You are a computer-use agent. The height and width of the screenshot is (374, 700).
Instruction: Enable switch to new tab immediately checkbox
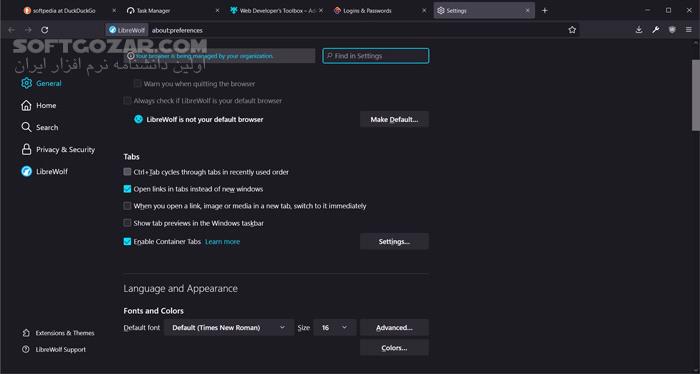(x=127, y=206)
